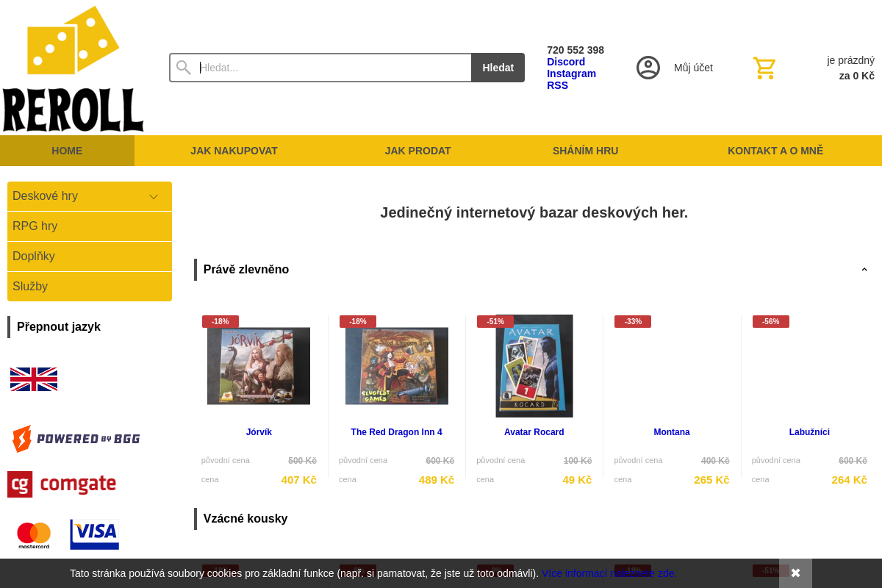Open the SHÁNÍM HRU menu item
Screen dimensions: 882x588
coord(585,151)
